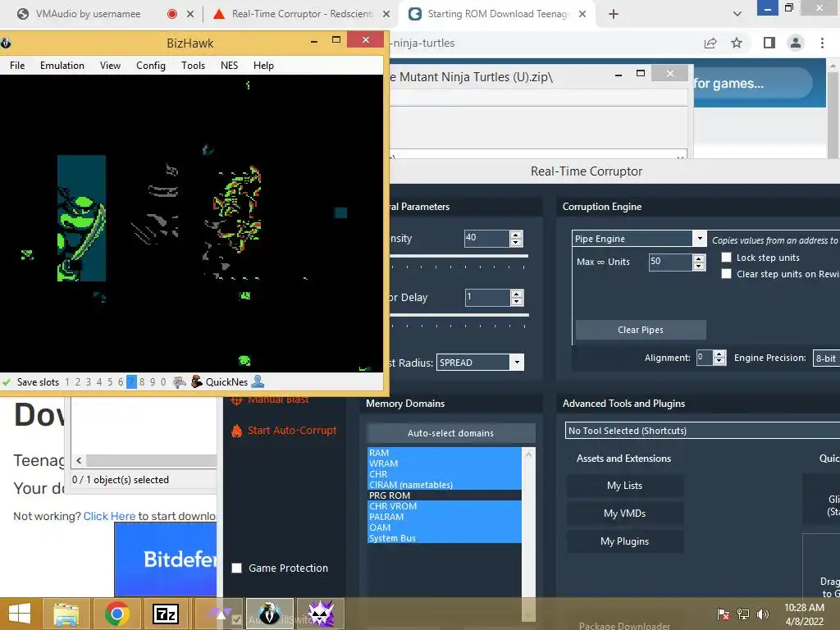Click the QuickNes core icon in BizHawk
This screenshot has height=630, width=840.
tap(197, 381)
